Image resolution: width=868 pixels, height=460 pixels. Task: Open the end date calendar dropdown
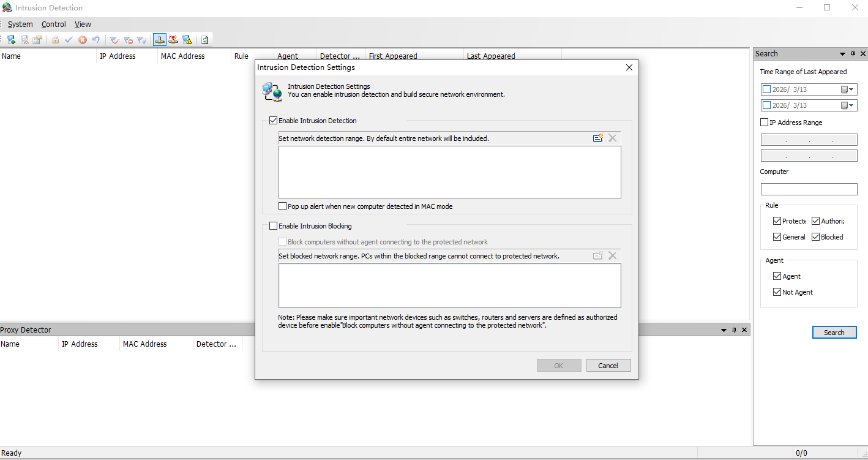click(x=847, y=105)
